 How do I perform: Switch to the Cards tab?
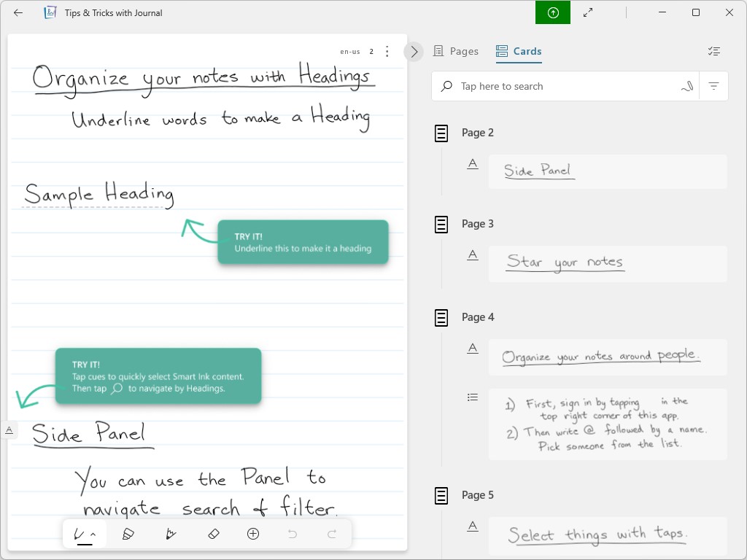(x=519, y=51)
